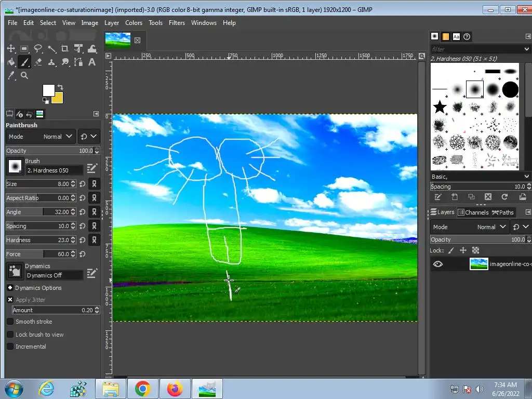Screen dimensions: 532x399
Task: Select the Paths tool
Action: point(78,62)
